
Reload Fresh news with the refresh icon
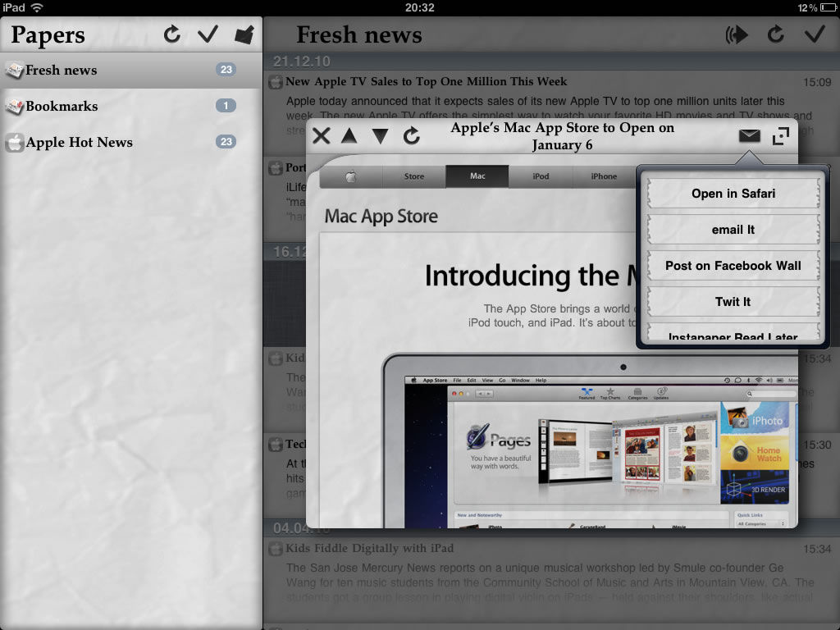[x=776, y=34]
